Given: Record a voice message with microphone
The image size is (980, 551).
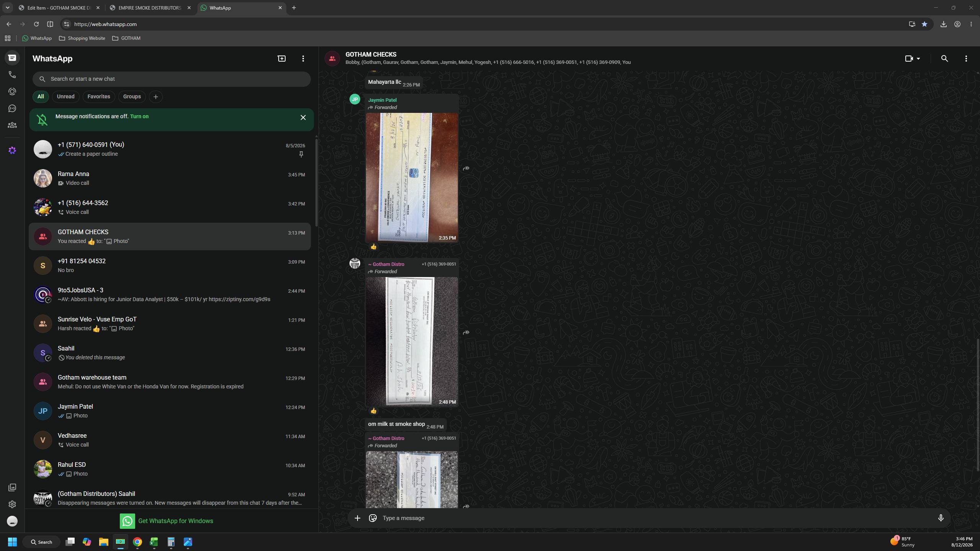Looking at the screenshot, I should (x=941, y=518).
